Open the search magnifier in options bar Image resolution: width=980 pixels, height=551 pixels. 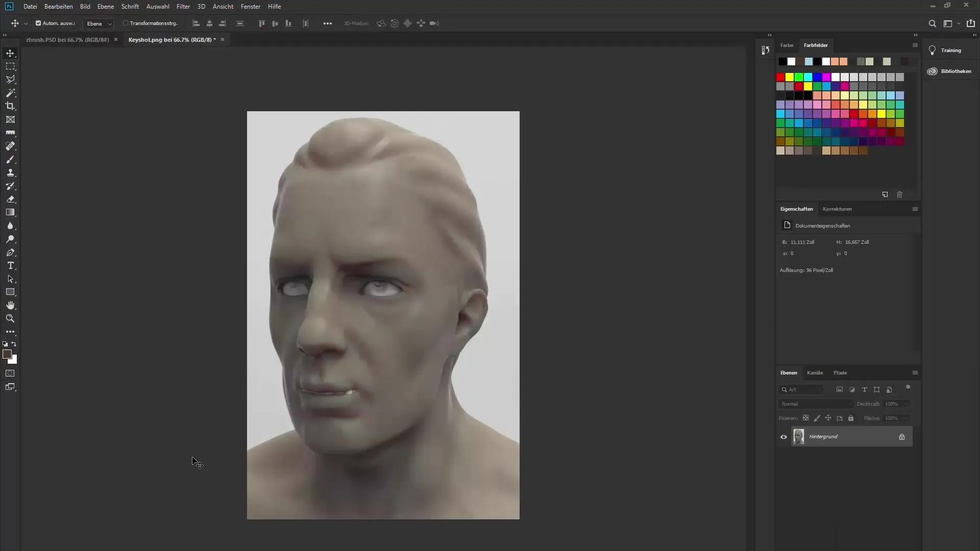click(x=932, y=23)
